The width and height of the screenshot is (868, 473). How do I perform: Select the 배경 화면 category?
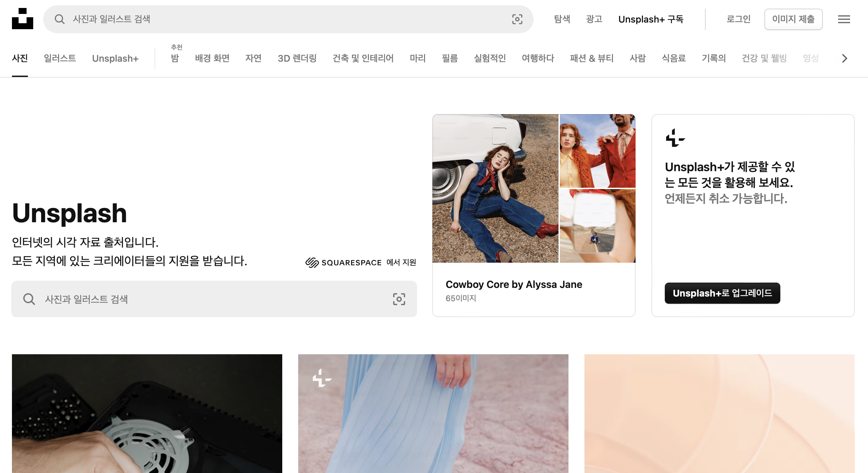[212, 58]
